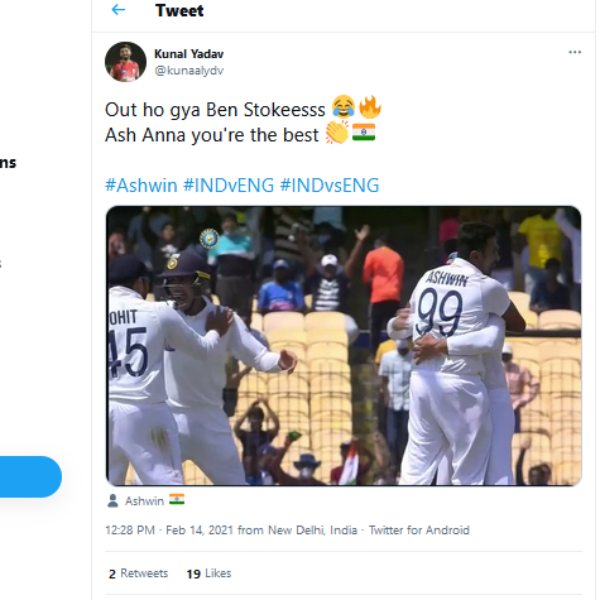The width and height of the screenshot is (600, 600).
Task: Click the person icon beside Ashwin tag
Action: point(113,501)
